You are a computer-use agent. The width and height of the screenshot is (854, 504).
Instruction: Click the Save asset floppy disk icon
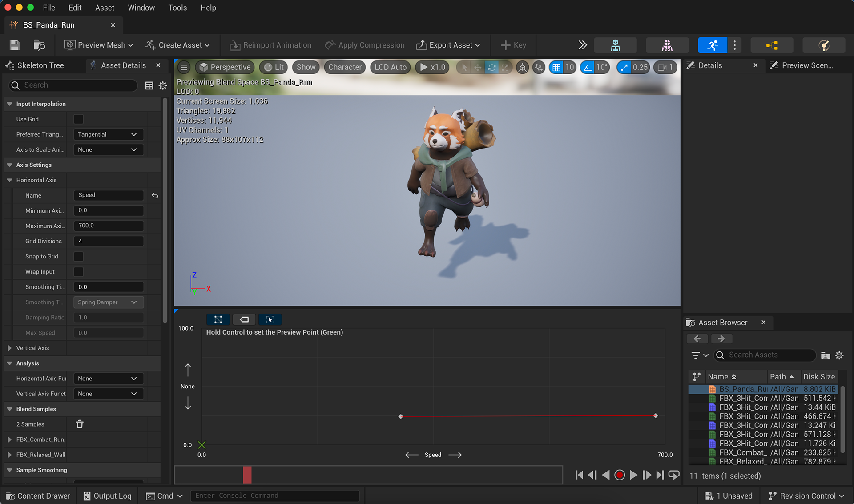tap(15, 45)
